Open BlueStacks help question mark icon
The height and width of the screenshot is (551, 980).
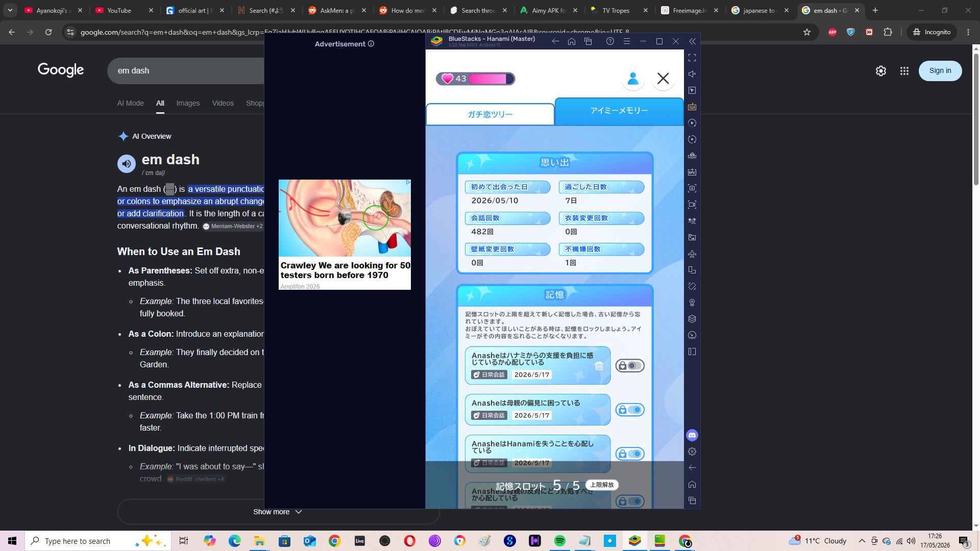610,41
